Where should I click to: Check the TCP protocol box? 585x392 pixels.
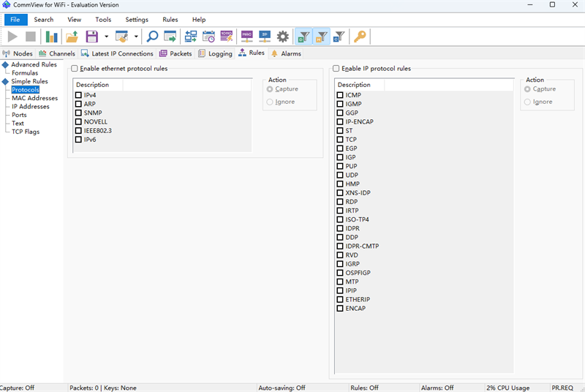pos(340,140)
